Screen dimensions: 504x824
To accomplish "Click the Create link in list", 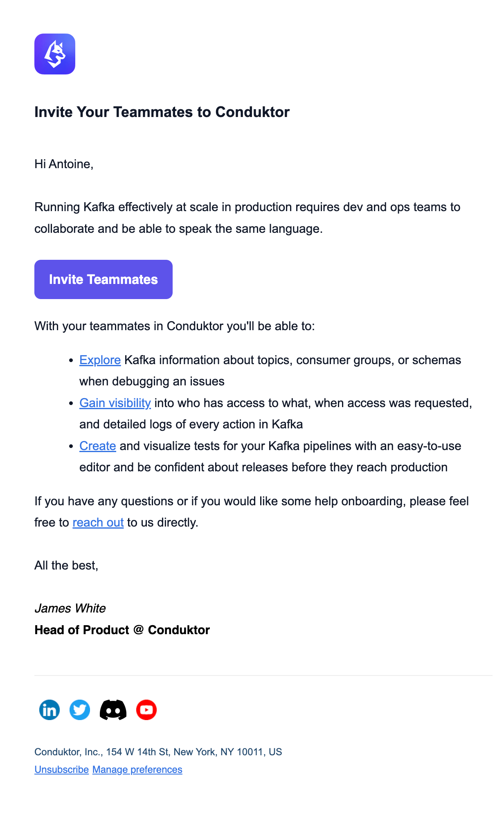I will (98, 446).
